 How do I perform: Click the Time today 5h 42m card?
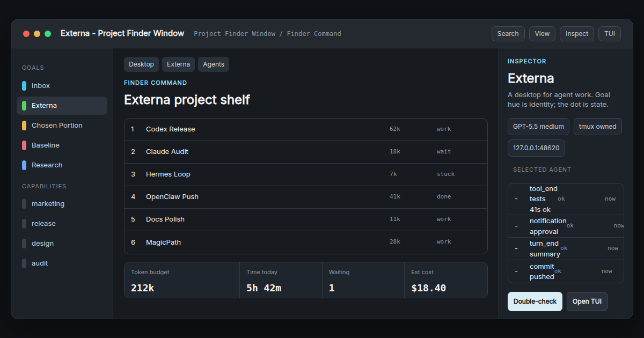point(281,280)
